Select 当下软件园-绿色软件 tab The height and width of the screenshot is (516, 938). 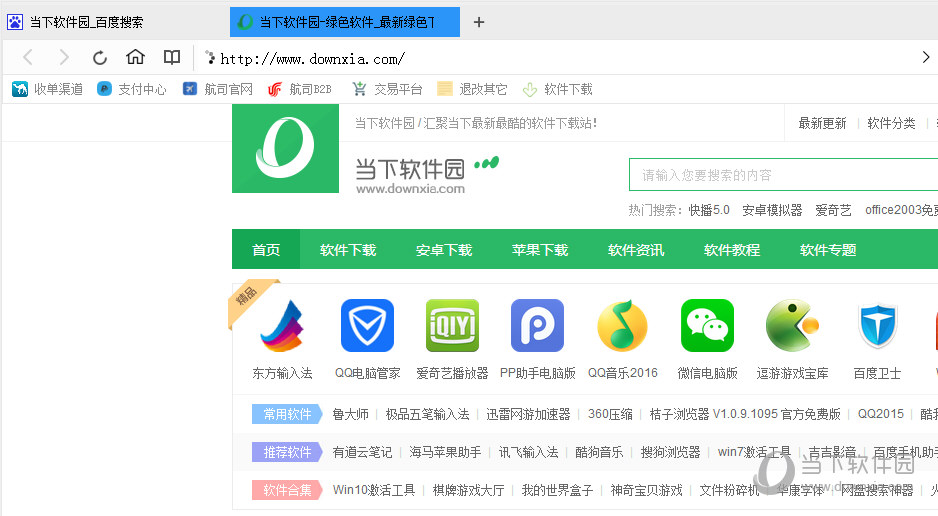tap(345, 22)
